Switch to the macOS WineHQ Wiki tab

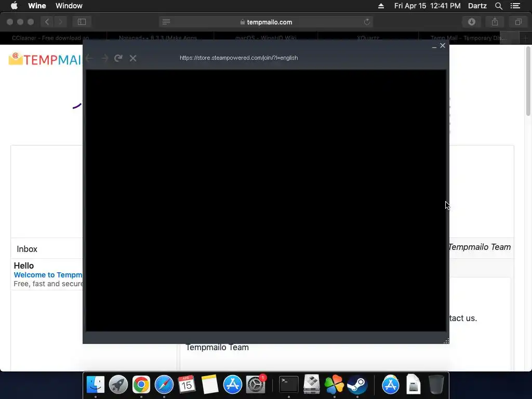tap(265, 38)
